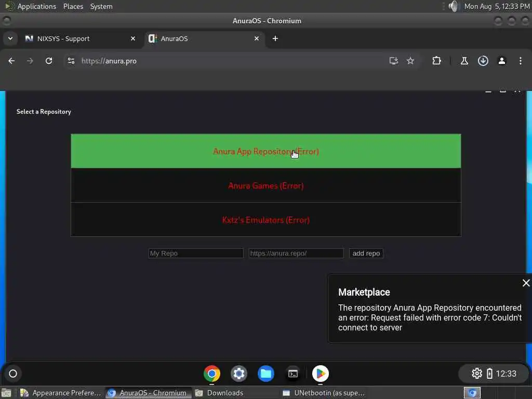Open site information icon in address bar

tap(71, 61)
